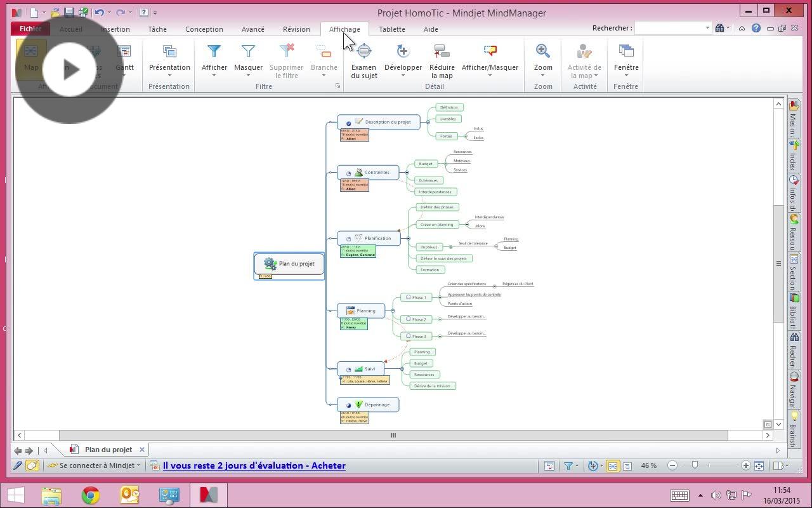Close the Plan du projet document tab
The height and width of the screenshot is (508, 812).
point(142,450)
